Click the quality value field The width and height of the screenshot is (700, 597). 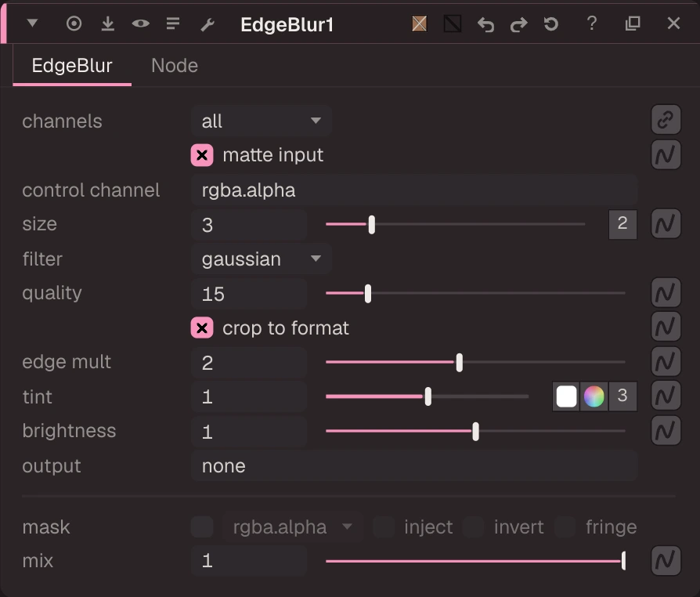(249, 294)
